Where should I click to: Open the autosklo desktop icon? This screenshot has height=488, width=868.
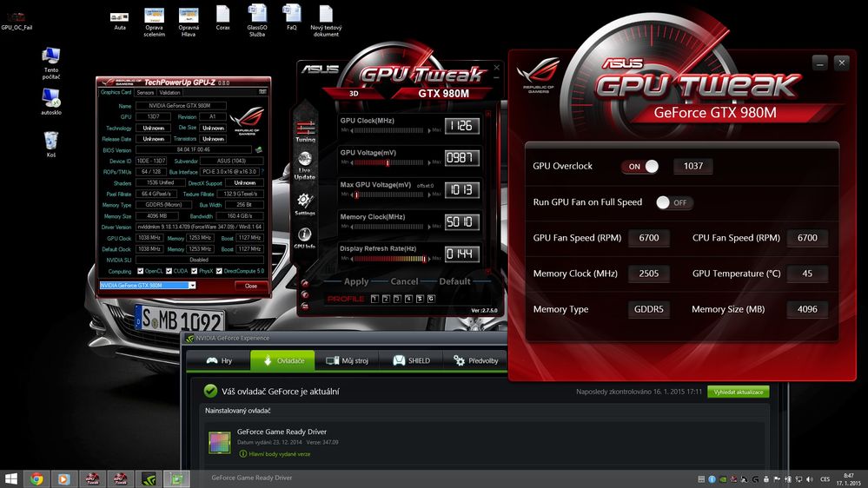pyautogui.click(x=51, y=102)
